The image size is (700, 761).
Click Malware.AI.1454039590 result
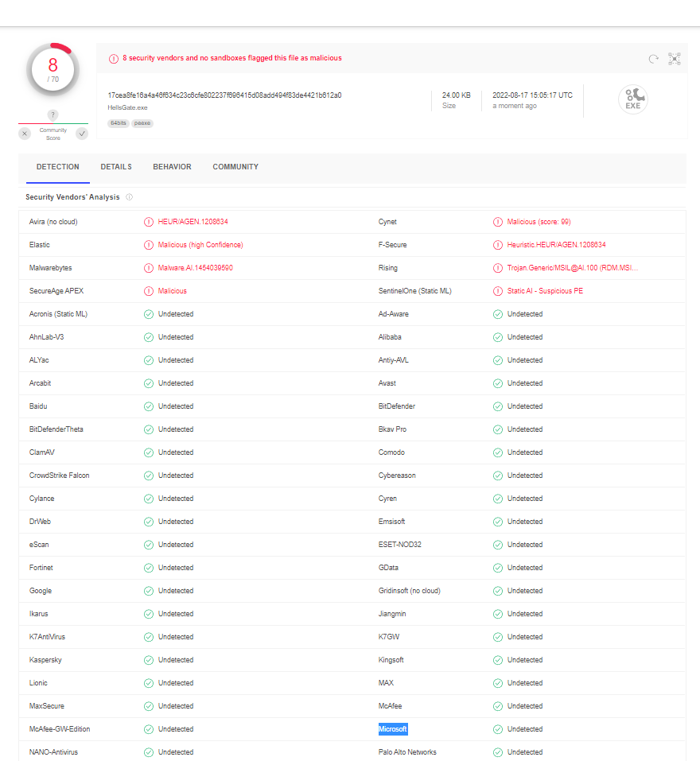click(x=195, y=268)
